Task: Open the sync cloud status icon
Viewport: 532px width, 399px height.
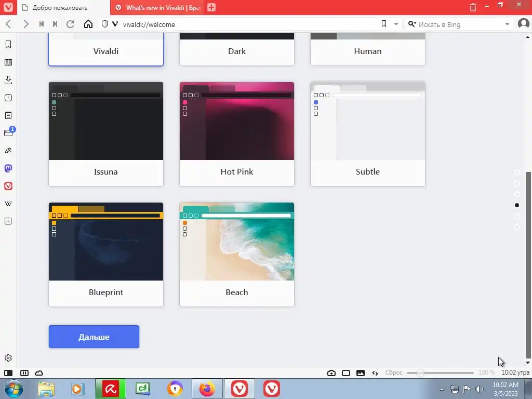Action: click(x=39, y=373)
